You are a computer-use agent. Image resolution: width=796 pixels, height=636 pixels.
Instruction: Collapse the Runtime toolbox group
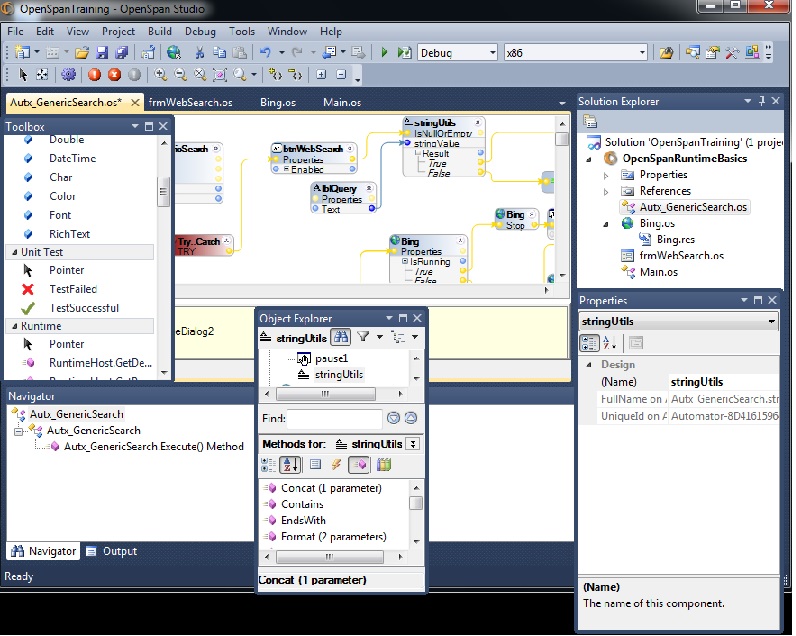(x=15, y=326)
